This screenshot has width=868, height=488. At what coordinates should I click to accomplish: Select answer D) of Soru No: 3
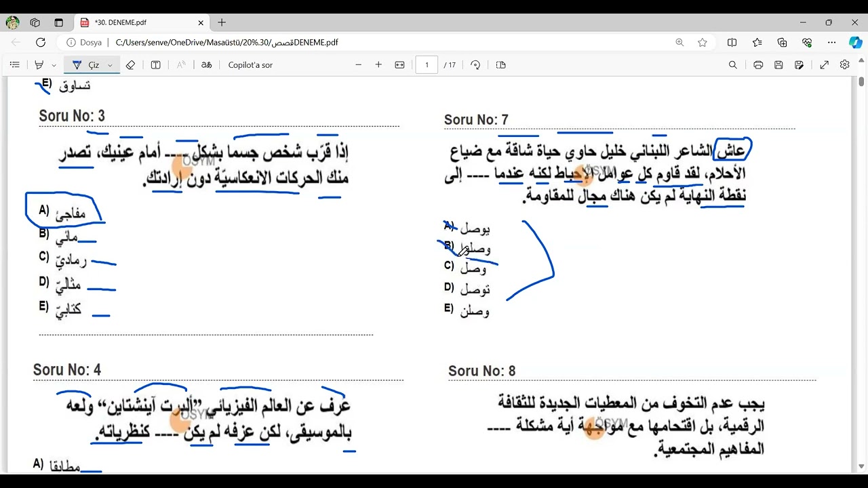[x=60, y=284]
